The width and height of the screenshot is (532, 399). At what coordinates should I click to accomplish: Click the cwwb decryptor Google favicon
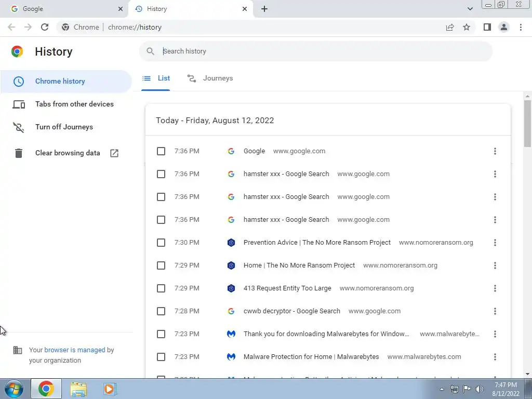231,311
